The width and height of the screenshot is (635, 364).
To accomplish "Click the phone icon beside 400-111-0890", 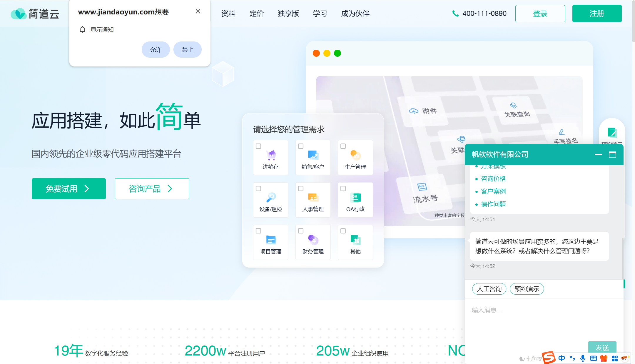I will click(x=455, y=13).
